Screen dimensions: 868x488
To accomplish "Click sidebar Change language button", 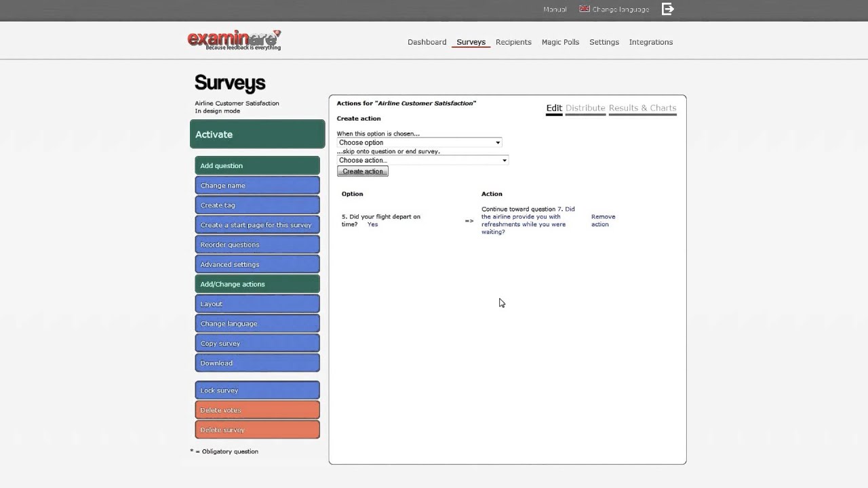I will click(257, 323).
